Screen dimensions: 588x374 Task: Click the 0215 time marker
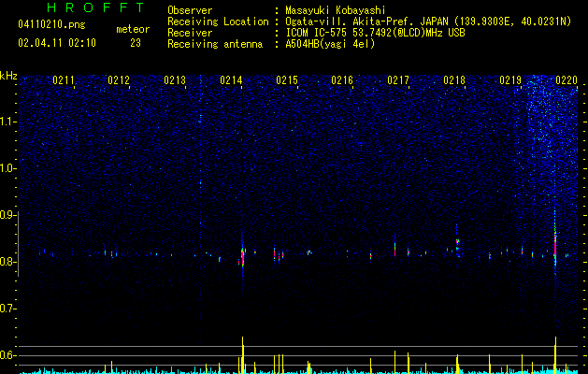[x=287, y=80]
